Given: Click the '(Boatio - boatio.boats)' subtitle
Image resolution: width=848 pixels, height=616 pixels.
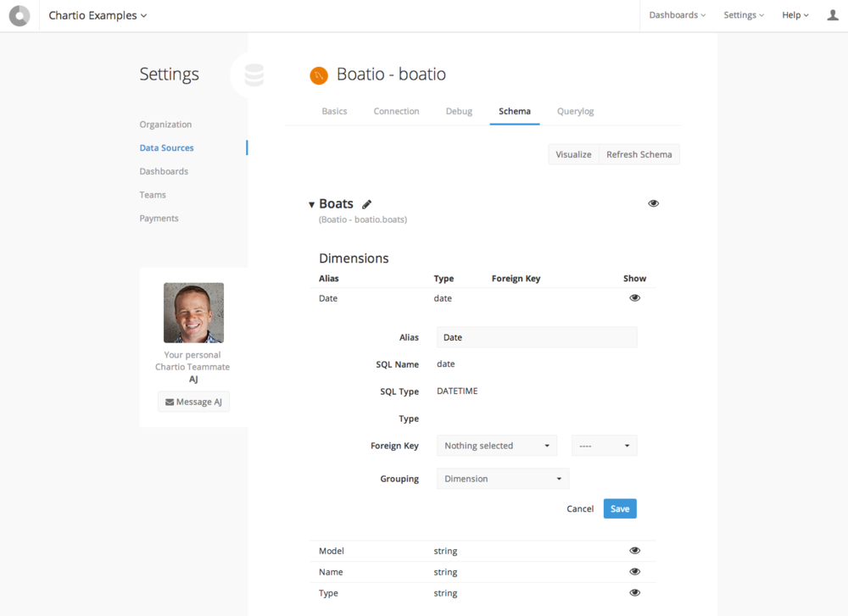Looking at the screenshot, I should click(x=363, y=220).
